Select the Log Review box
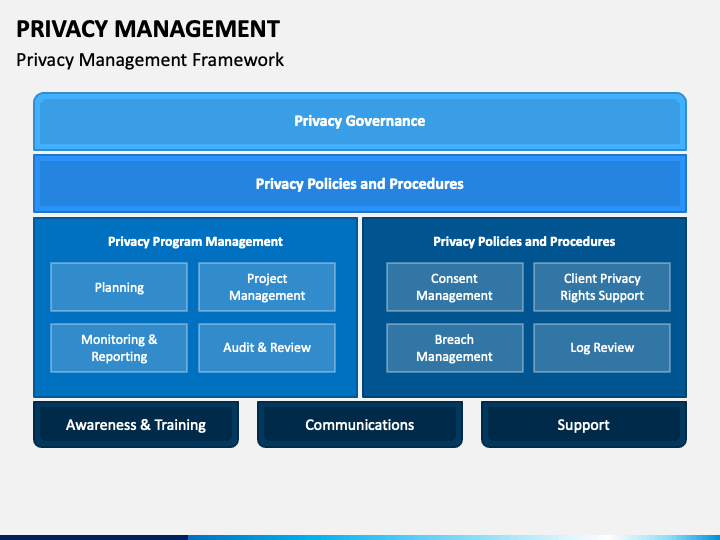 602,348
